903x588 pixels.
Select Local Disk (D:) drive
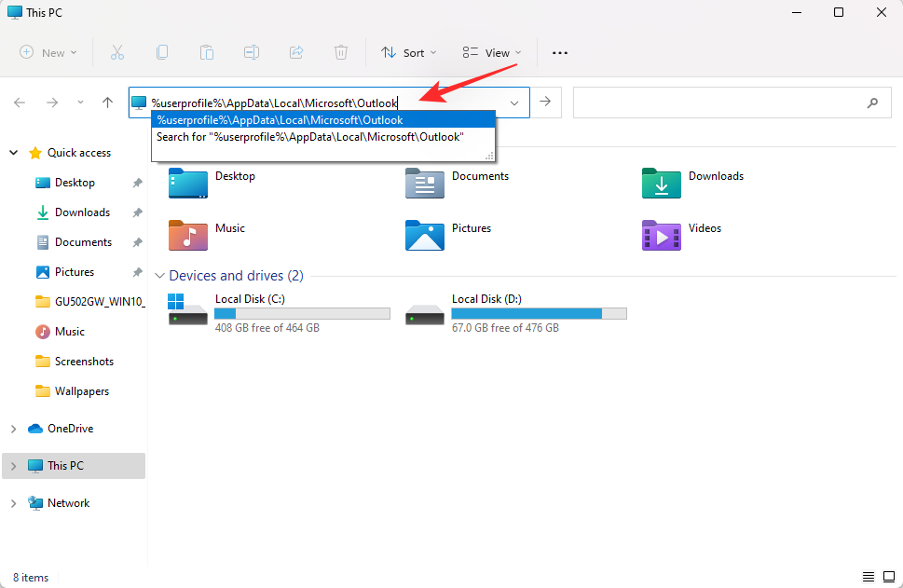(516, 313)
